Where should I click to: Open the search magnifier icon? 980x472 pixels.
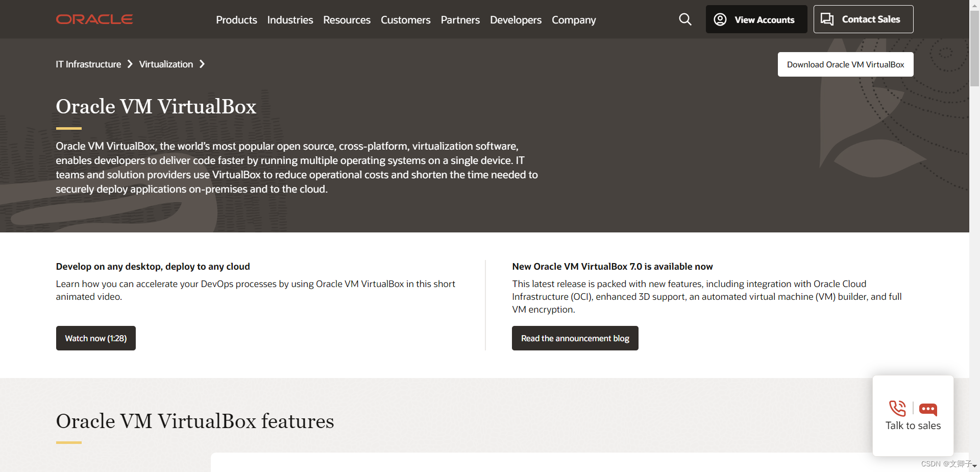(x=685, y=19)
